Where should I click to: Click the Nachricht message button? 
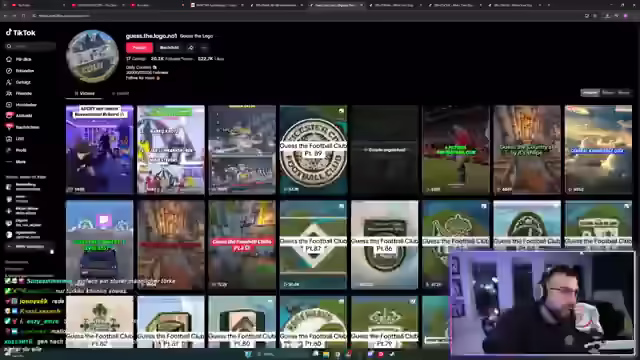click(169, 48)
